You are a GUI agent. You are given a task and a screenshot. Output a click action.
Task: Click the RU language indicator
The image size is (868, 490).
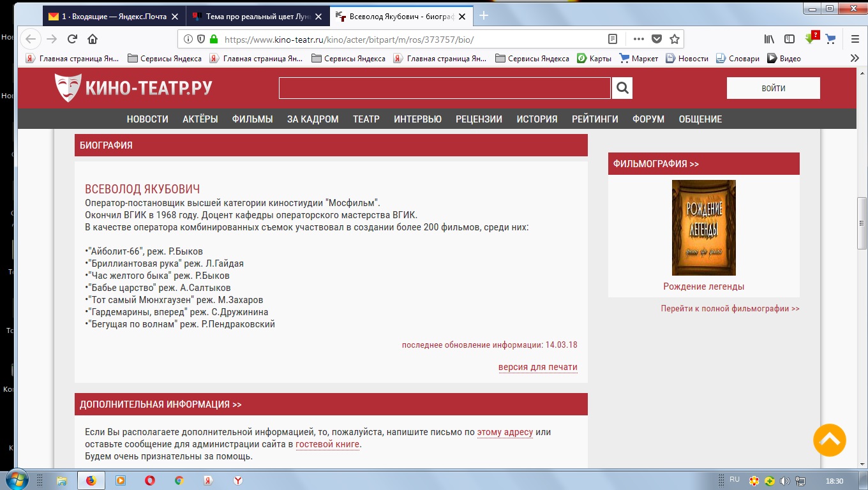click(x=735, y=479)
